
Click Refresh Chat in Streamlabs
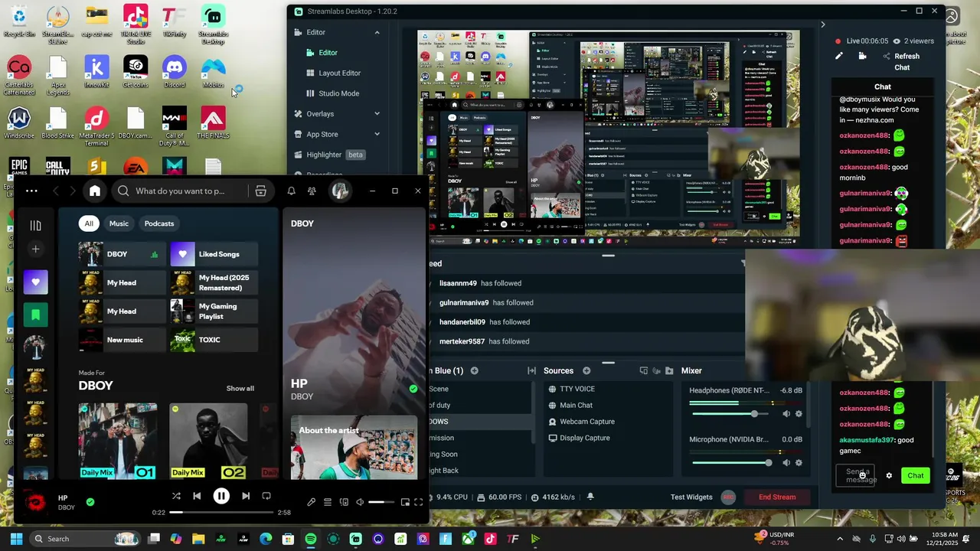click(902, 61)
